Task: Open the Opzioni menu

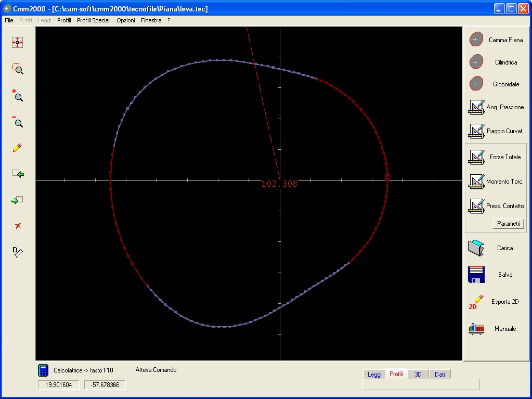Action: pos(126,20)
